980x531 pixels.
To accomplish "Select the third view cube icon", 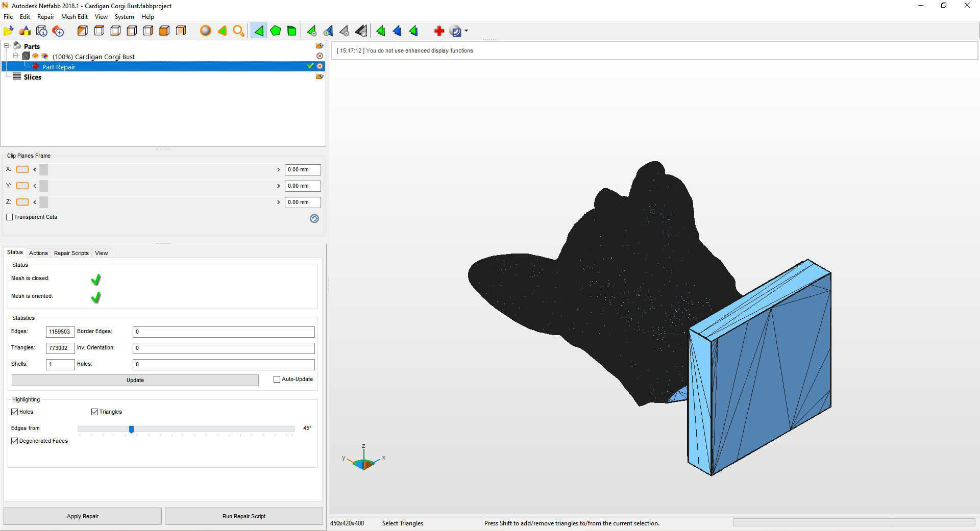I will pos(115,31).
